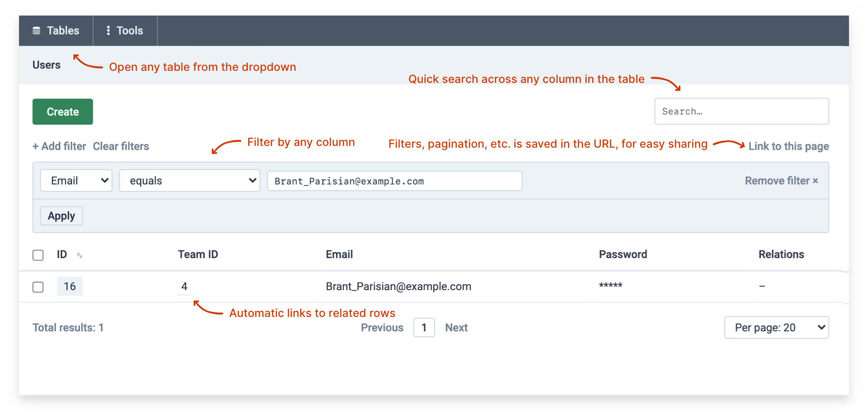Click Link to this page
The width and height of the screenshot is (868, 418).
(788, 146)
